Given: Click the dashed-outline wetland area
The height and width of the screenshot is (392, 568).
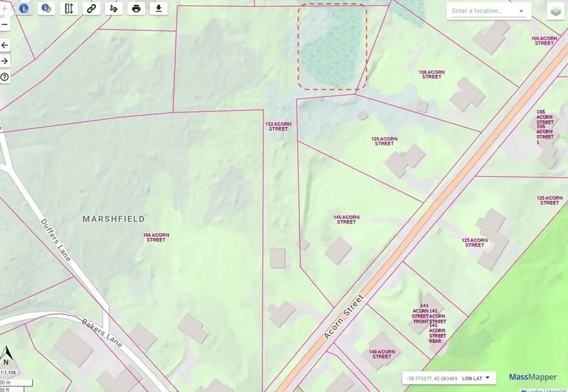Looking at the screenshot, I should (333, 47).
